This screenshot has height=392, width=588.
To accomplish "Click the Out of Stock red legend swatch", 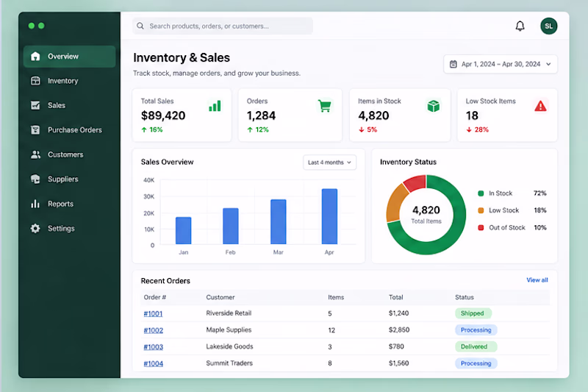I will [481, 227].
